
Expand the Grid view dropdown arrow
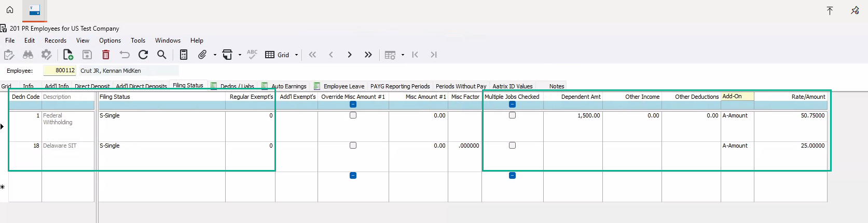click(297, 55)
